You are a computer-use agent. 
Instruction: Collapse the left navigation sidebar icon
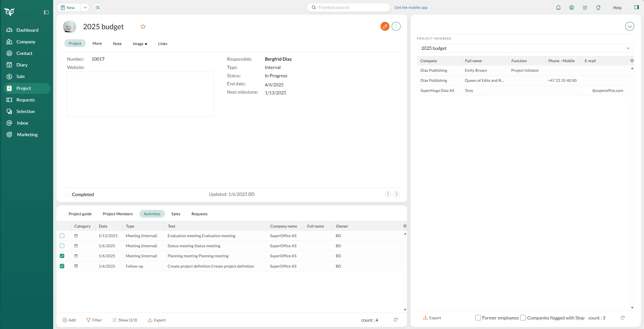46,12
